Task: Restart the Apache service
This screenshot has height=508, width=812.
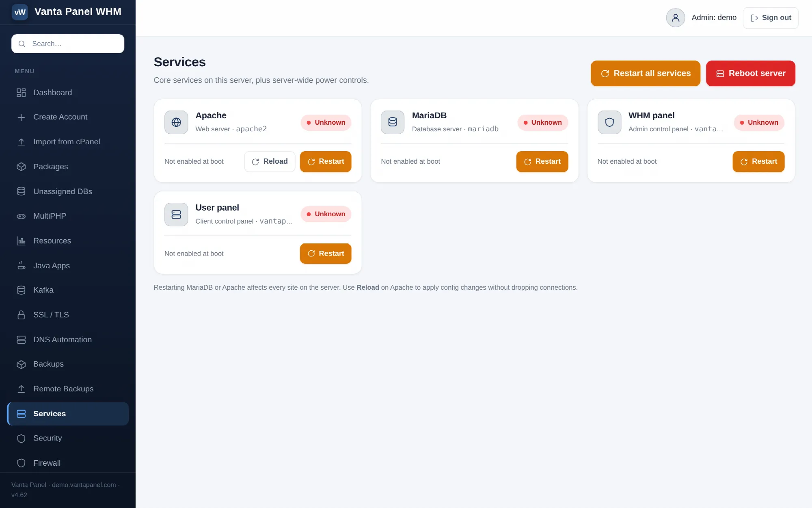Action: click(x=326, y=162)
